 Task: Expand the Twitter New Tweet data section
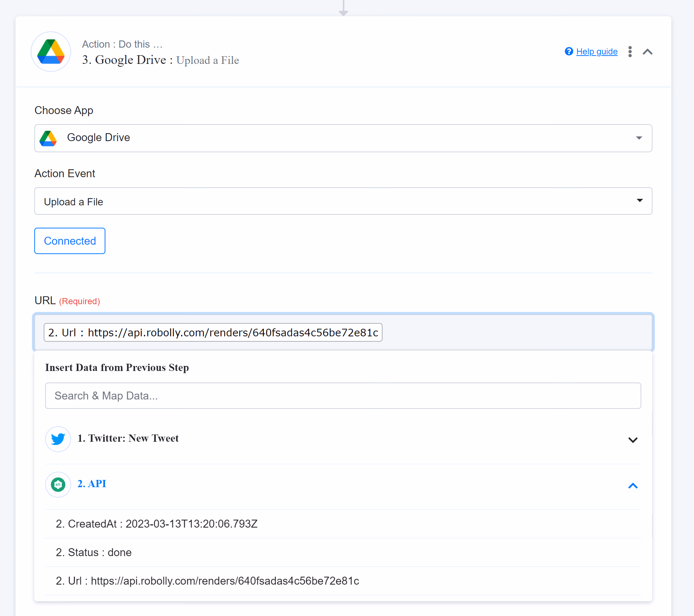(633, 440)
